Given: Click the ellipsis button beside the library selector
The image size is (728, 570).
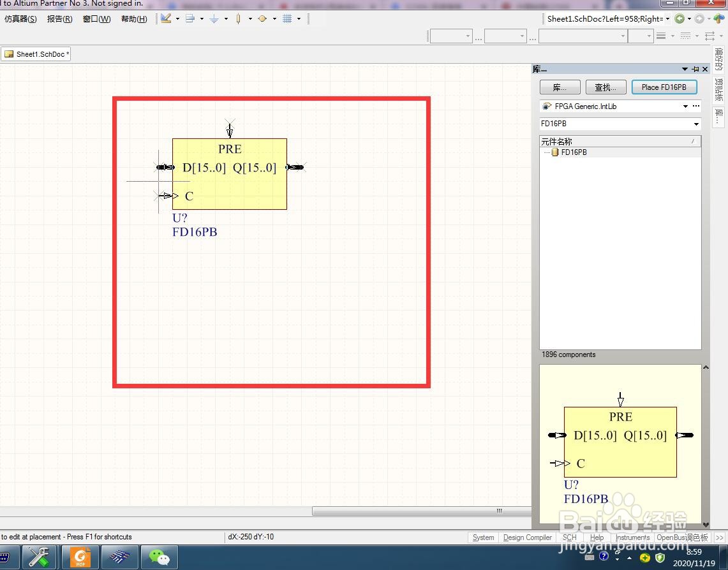Looking at the screenshot, I should [696, 106].
